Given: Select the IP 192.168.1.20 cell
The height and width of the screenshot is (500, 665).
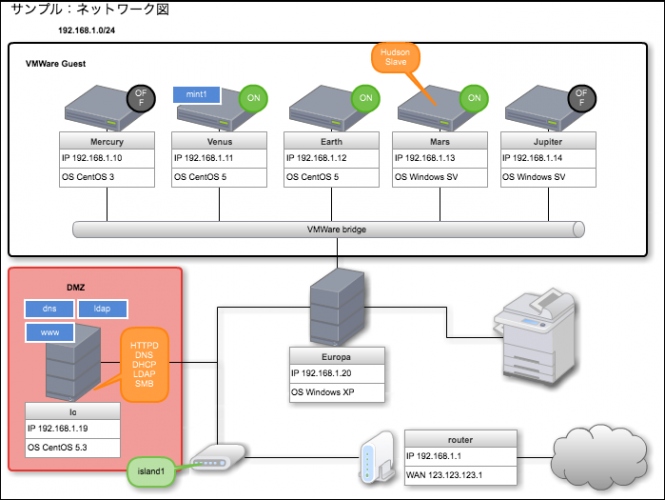Looking at the screenshot, I should coord(337,374).
